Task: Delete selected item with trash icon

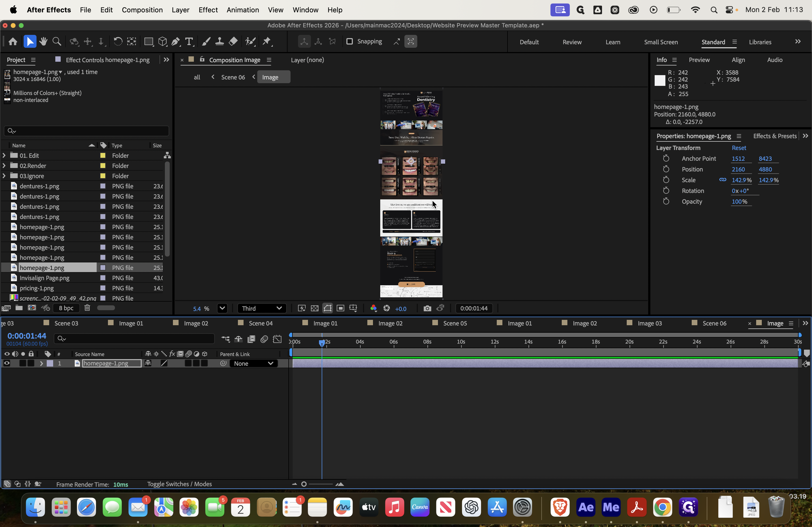Action: click(x=87, y=308)
